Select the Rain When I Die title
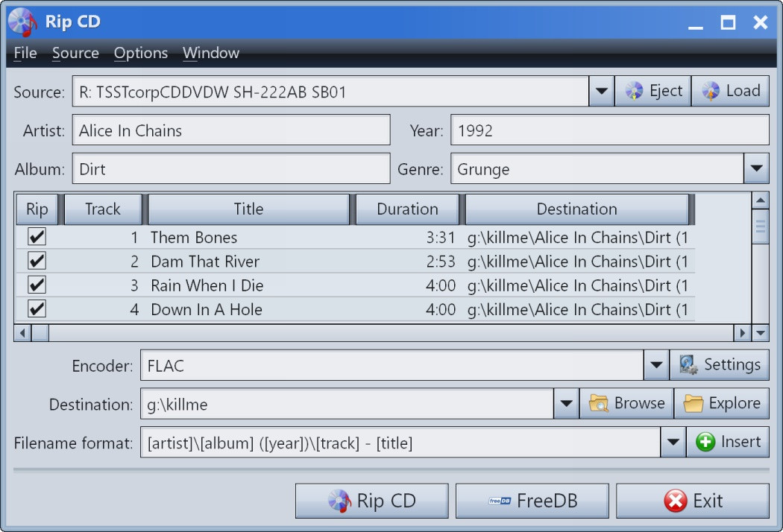Viewport: 783px width, 532px height. (207, 285)
